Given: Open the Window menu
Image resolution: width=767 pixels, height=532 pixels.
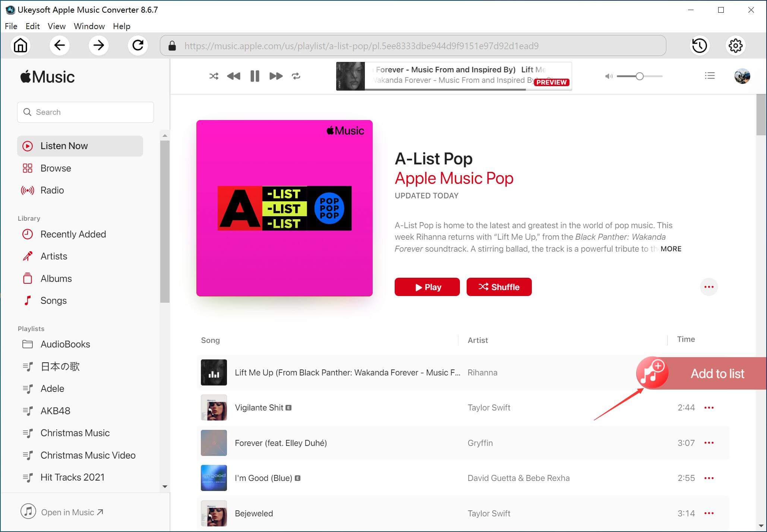Looking at the screenshot, I should point(89,26).
